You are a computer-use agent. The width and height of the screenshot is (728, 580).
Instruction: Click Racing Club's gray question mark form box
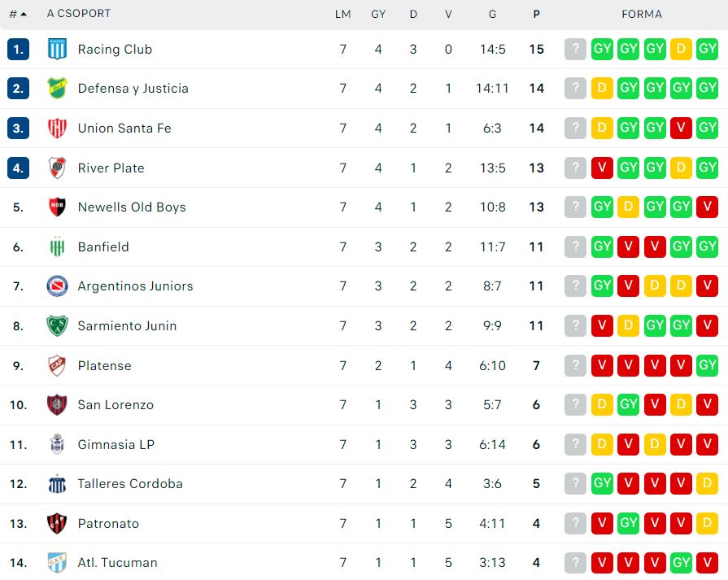coord(575,49)
